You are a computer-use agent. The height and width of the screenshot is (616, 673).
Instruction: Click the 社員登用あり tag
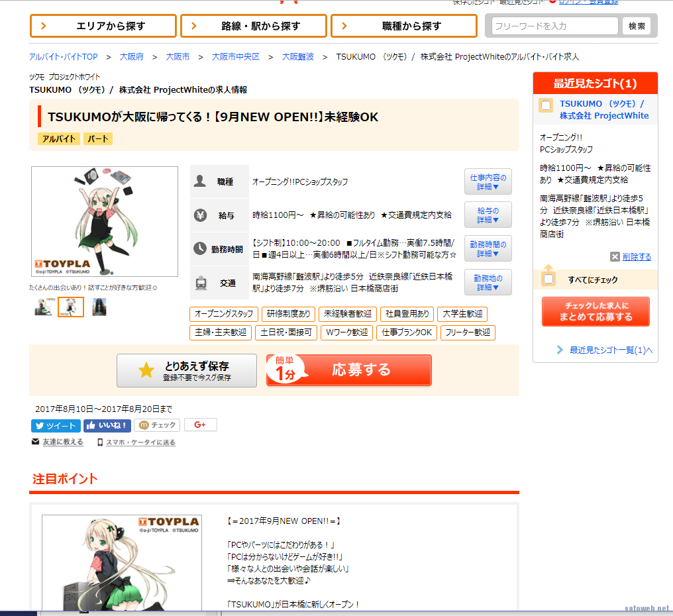point(407,314)
